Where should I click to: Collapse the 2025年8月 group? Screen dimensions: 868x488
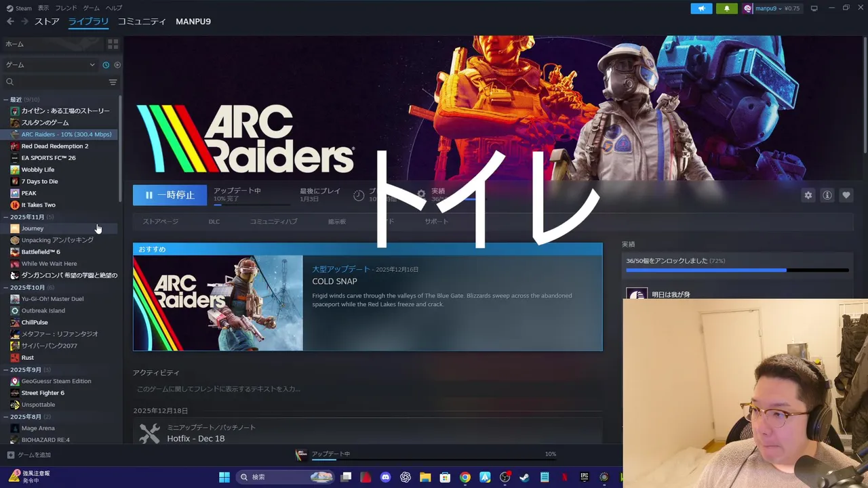(x=5, y=417)
